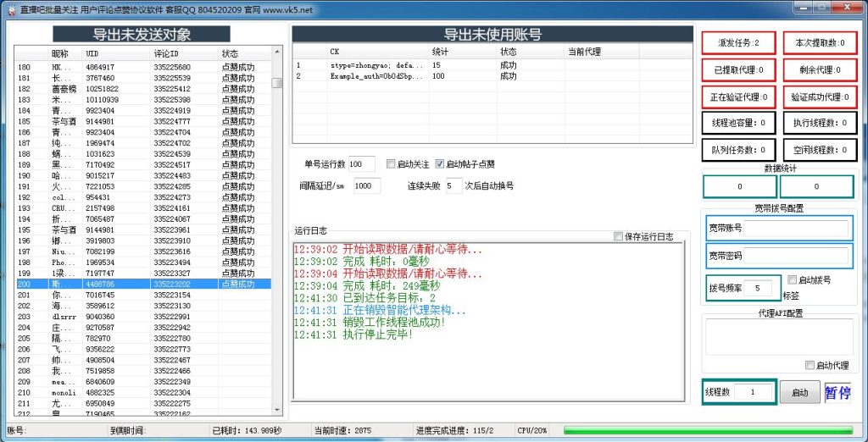868x442 pixels.
Task: Uncheck the 启动帖子点赞 checkbox
Action: 440,164
